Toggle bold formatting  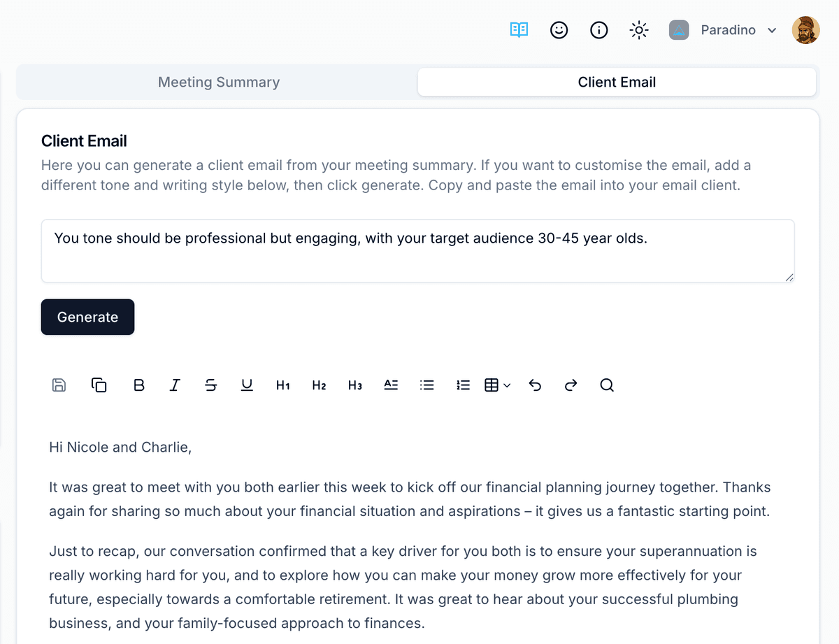pyautogui.click(x=138, y=385)
